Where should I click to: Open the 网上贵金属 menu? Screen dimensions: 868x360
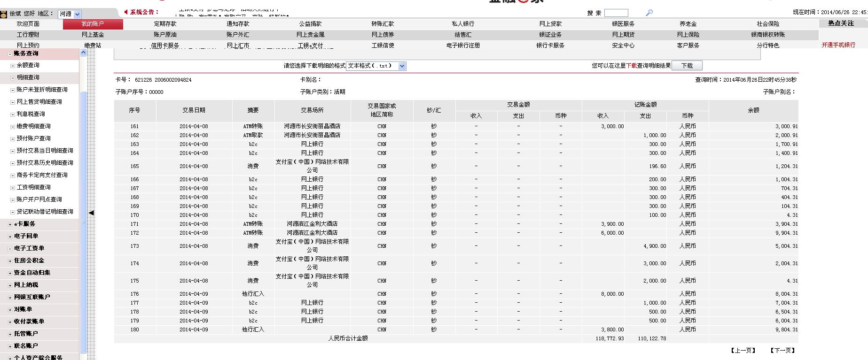point(311,35)
